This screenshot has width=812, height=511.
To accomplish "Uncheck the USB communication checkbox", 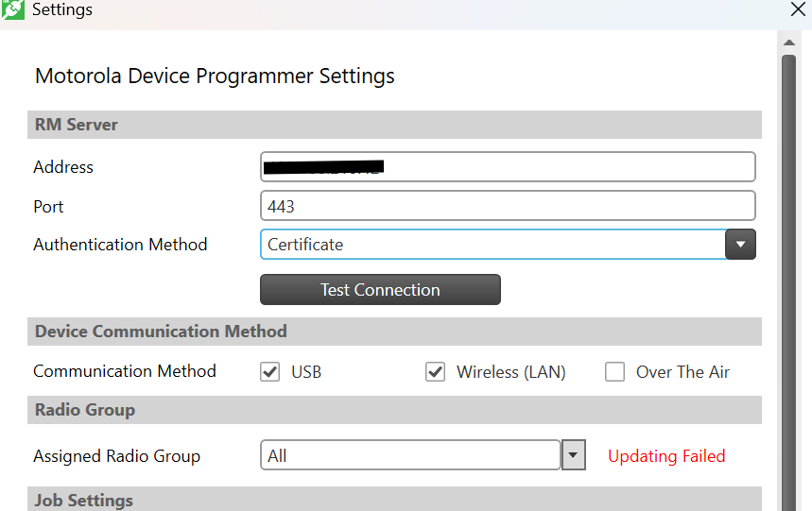I will pyautogui.click(x=269, y=372).
